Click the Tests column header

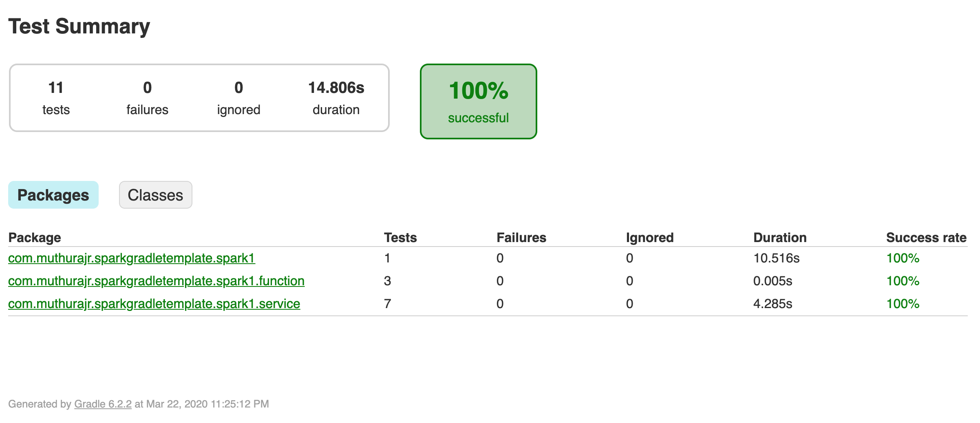[x=400, y=237]
